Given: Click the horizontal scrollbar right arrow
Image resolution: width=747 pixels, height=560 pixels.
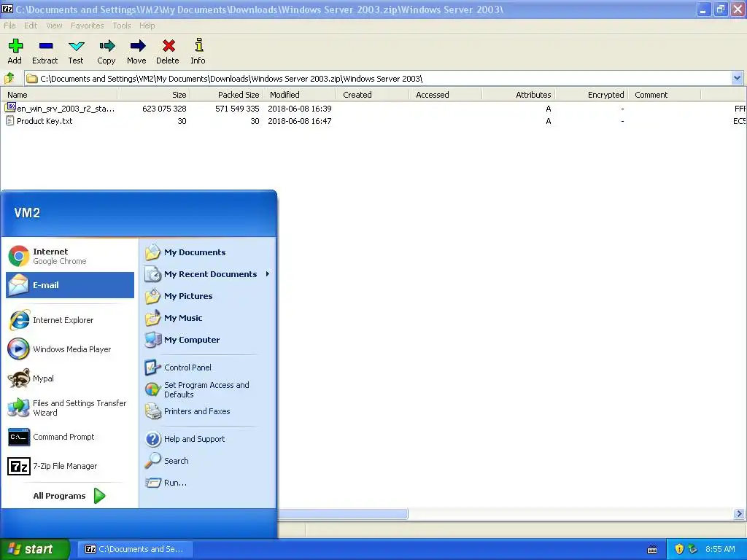Looking at the screenshot, I should (739, 514).
